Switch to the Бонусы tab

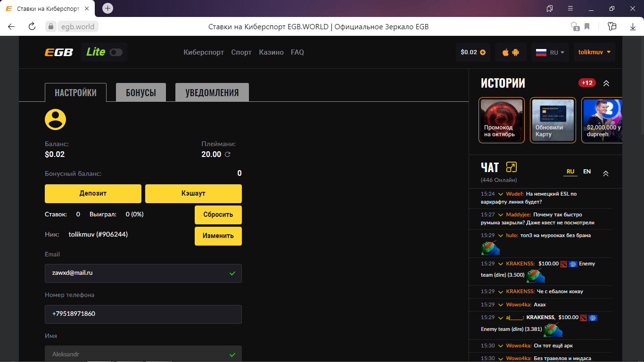pos(141,92)
